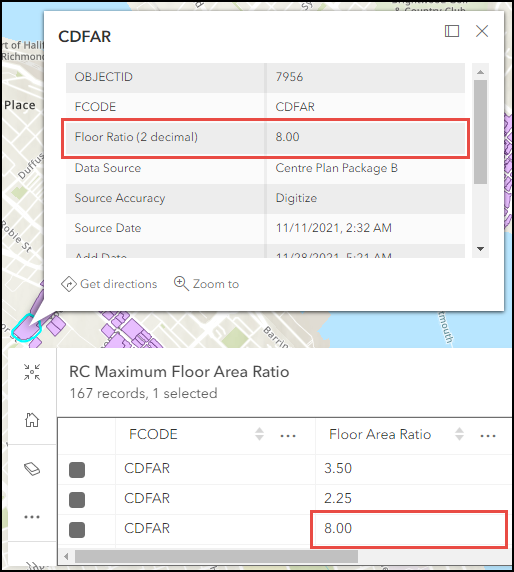
Task: Click the Floor Ratio (2 decimal) label
Action: click(x=136, y=137)
